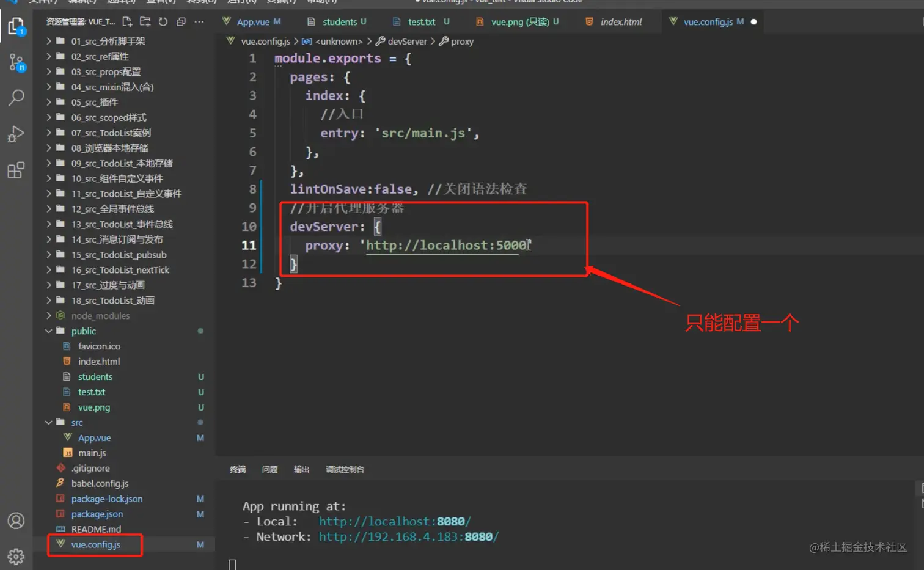Open vue.png in the explorer tree
The height and width of the screenshot is (570, 924).
point(94,407)
